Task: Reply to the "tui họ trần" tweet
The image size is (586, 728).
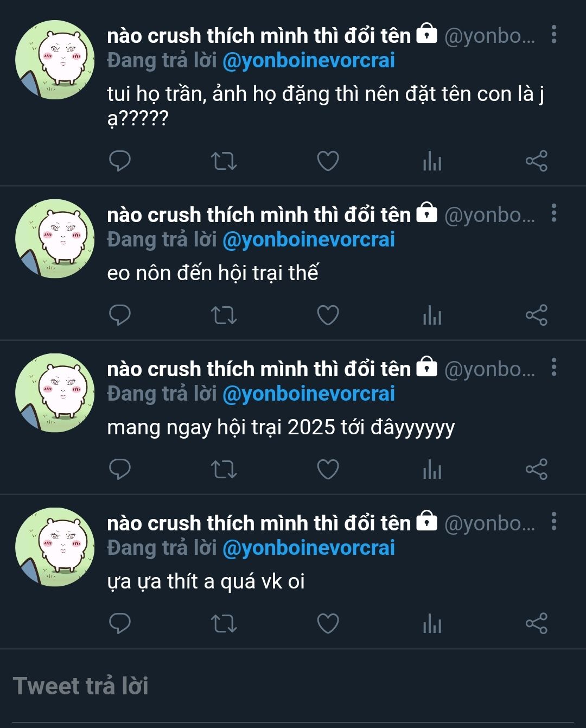Action: (120, 161)
